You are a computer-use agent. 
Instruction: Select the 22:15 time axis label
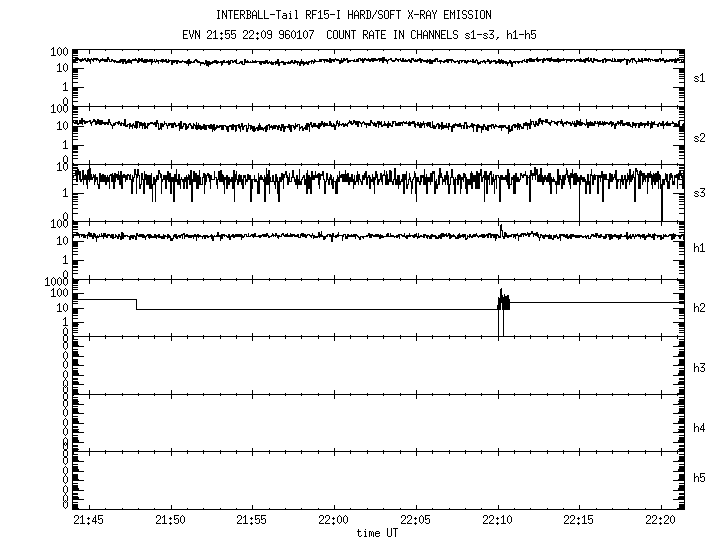coord(580,520)
